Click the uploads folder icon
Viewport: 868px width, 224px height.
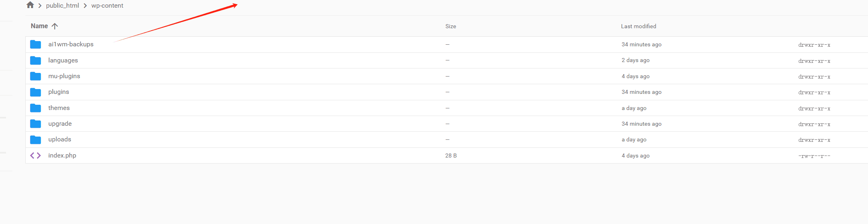35,139
